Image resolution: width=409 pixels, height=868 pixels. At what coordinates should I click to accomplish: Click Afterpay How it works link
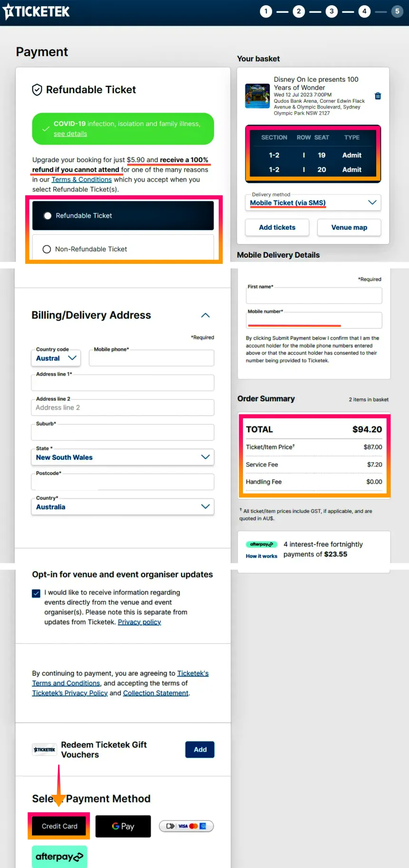coord(262,556)
